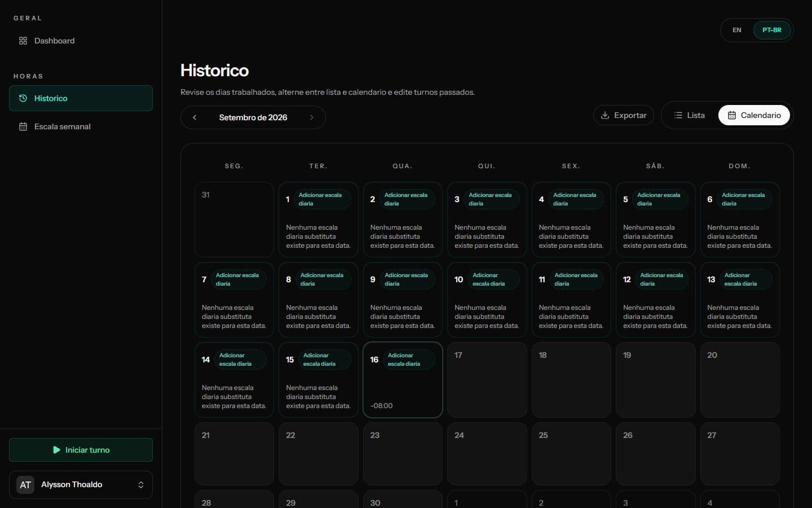Click the download icon on Exportar
The height and width of the screenshot is (508, 812).
point(605,115)
